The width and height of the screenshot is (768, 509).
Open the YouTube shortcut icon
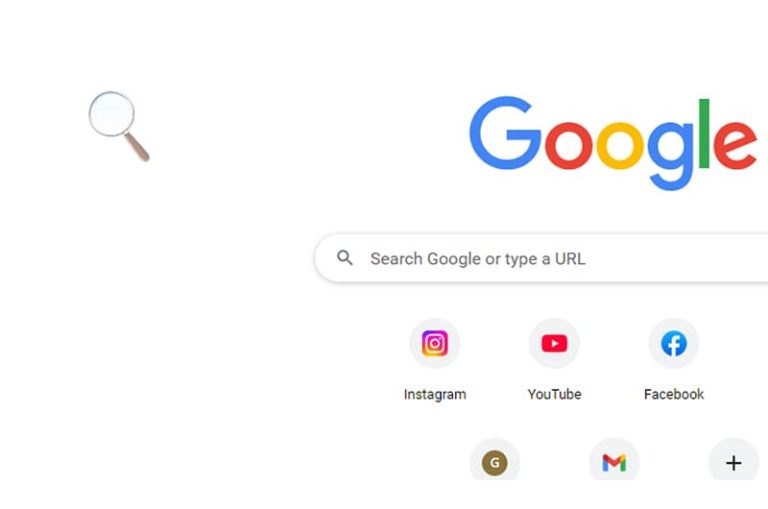554,343
